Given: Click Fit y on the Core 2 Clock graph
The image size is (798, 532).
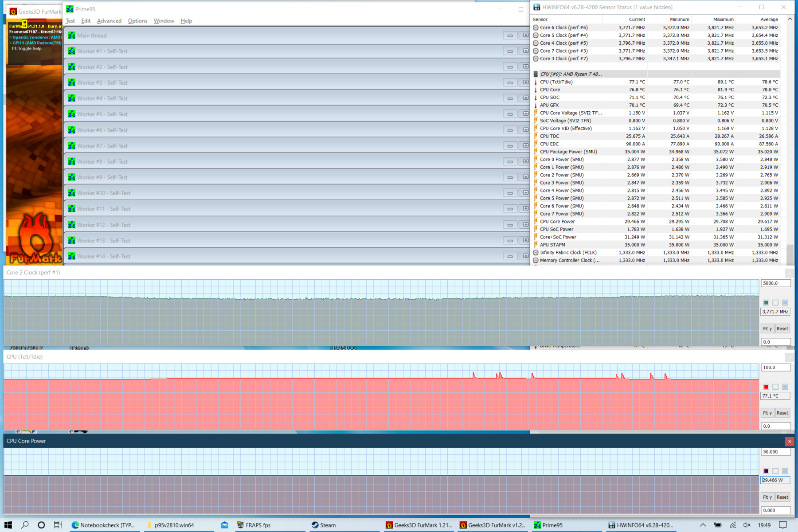Looking at the screenshot, I should [x=767, y=329].
